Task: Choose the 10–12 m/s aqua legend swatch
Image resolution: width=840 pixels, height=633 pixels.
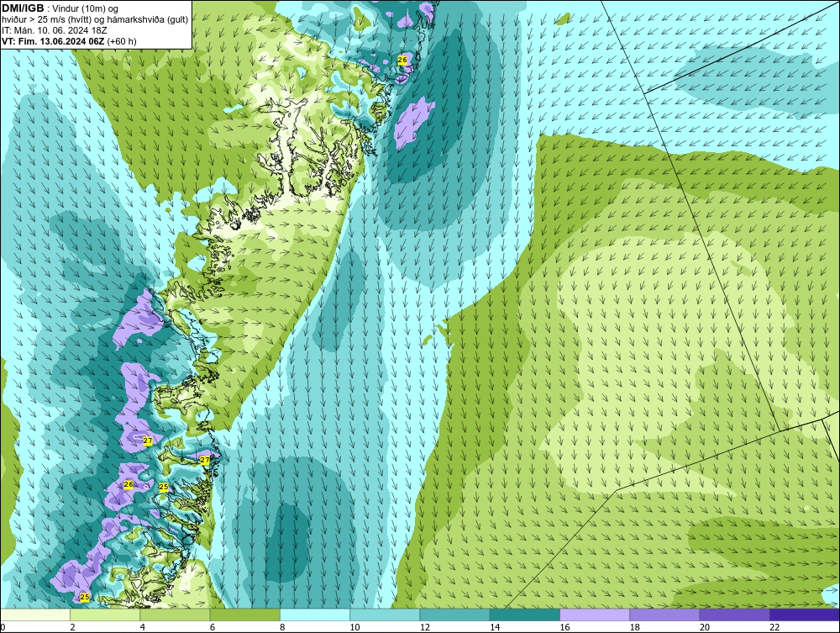Action: pos(385,615)
